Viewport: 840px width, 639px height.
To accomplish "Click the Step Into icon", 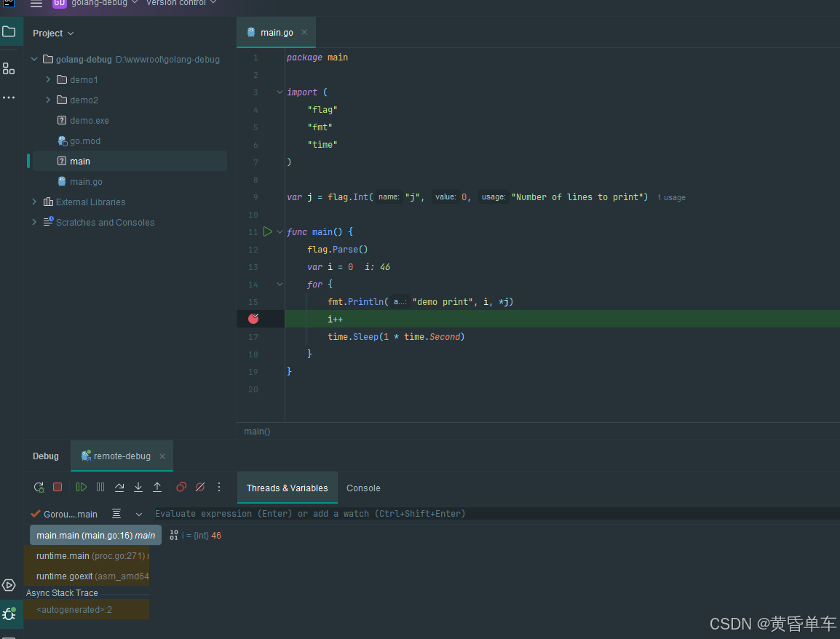I will [138, 487].
